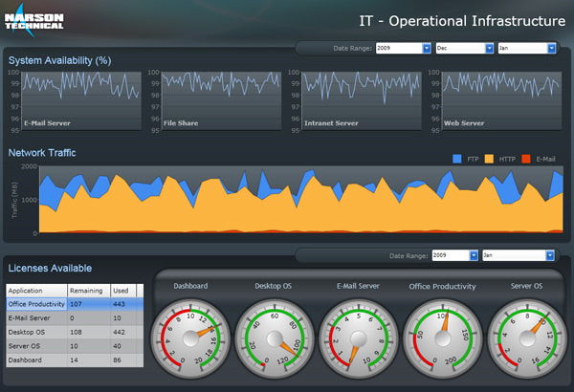Click the Server OS gauge dial
574x392 pixels.
523,337
